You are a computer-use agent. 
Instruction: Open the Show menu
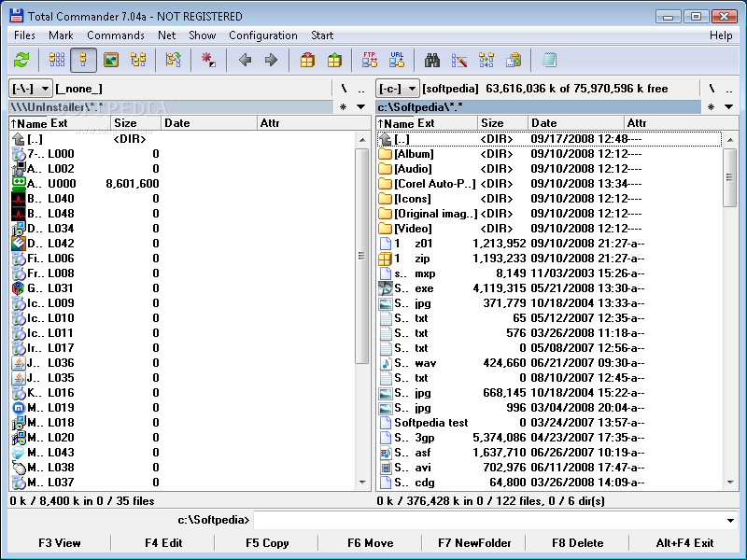point(202,35)
